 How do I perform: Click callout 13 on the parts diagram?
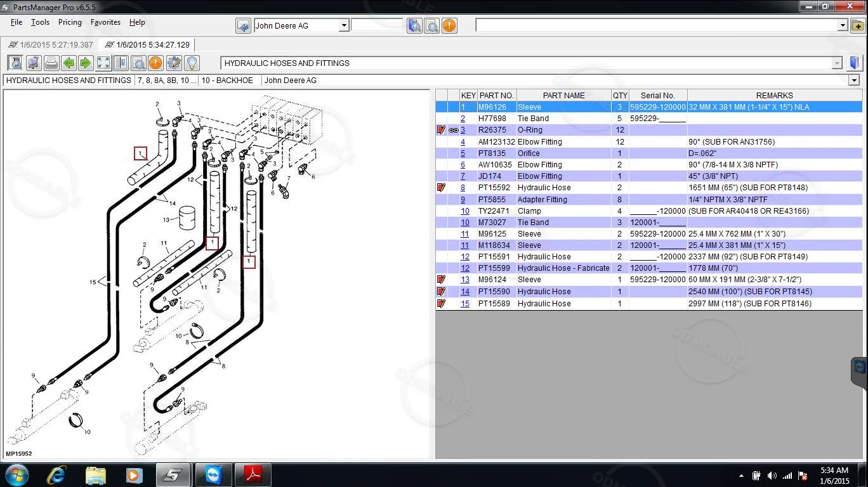point(166,220)
